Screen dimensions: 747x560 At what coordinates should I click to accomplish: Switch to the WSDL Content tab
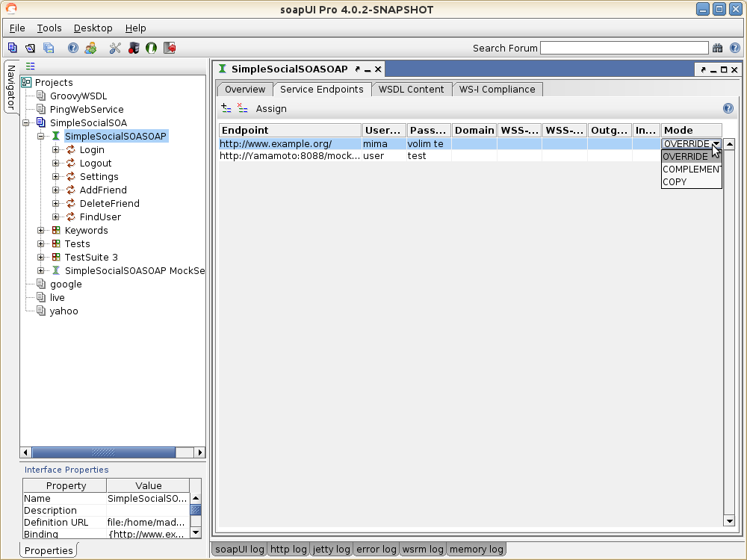(x=412, y=89)
